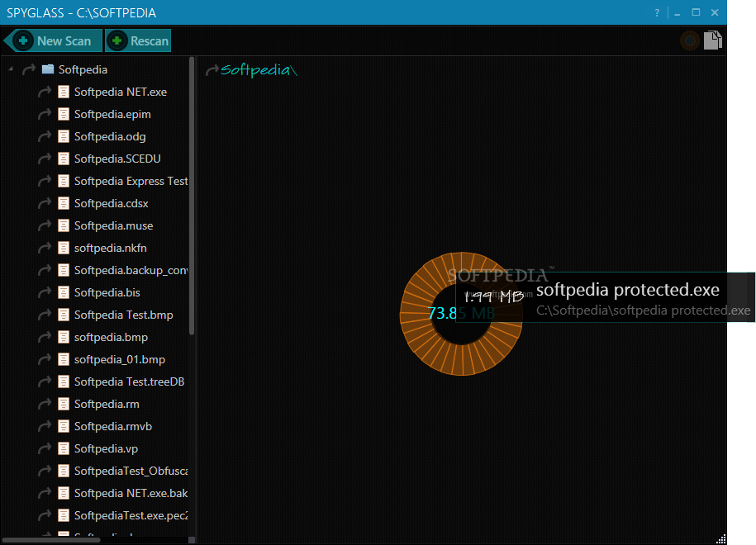Click the jump arrow for Softpedia NET.exe
The height and width of the screenshot is (545, 756).
coord(45,92)
